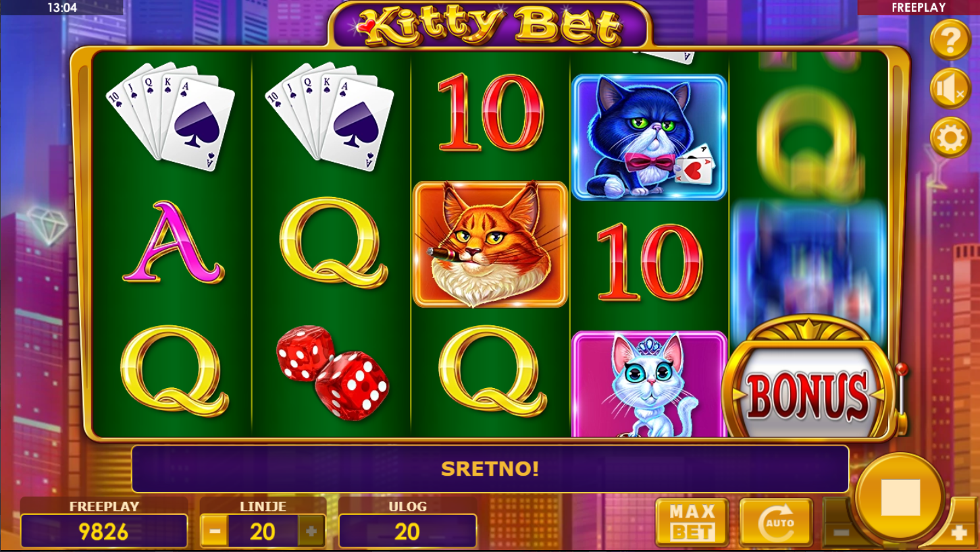
Task: Click the playing cards symbol on reel one
Action: click(170, 116)
